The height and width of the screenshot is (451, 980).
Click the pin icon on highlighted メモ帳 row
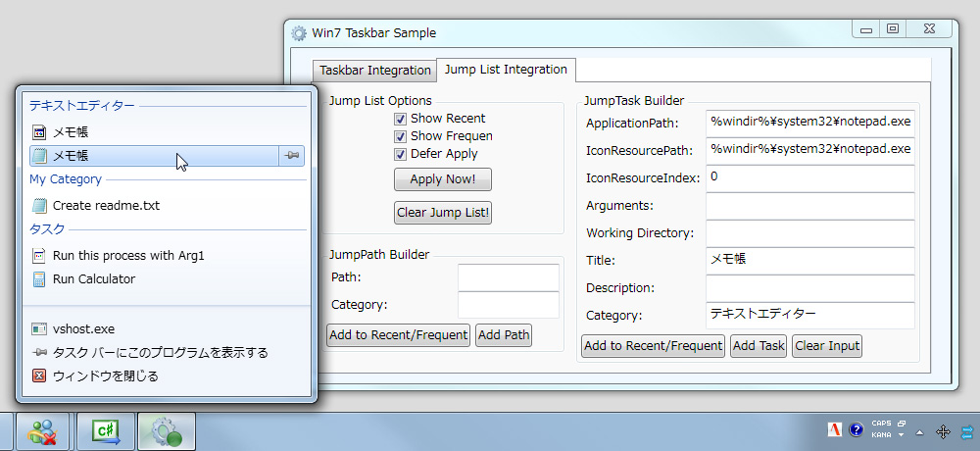[291, 156]
